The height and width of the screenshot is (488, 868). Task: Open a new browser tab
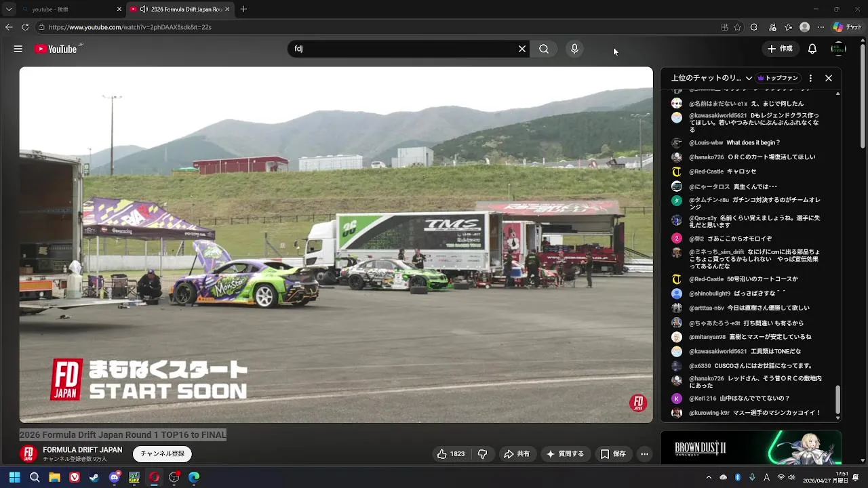coord(243,9)
